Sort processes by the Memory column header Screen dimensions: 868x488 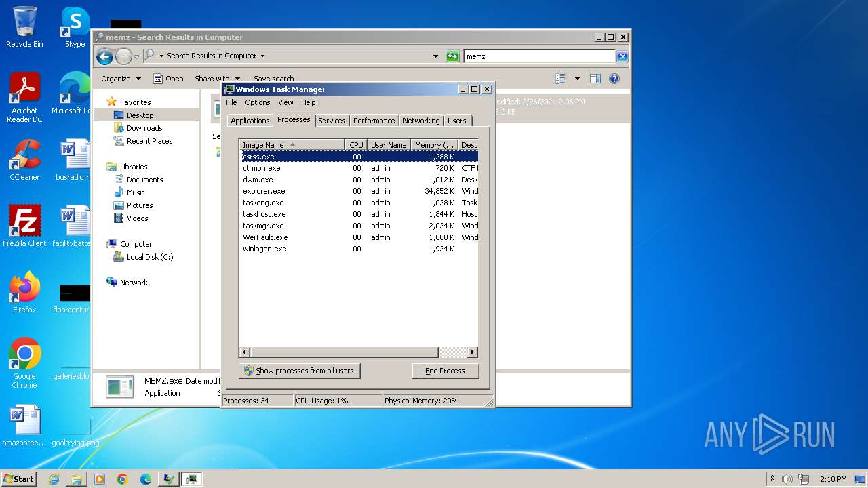pos(435,145)
